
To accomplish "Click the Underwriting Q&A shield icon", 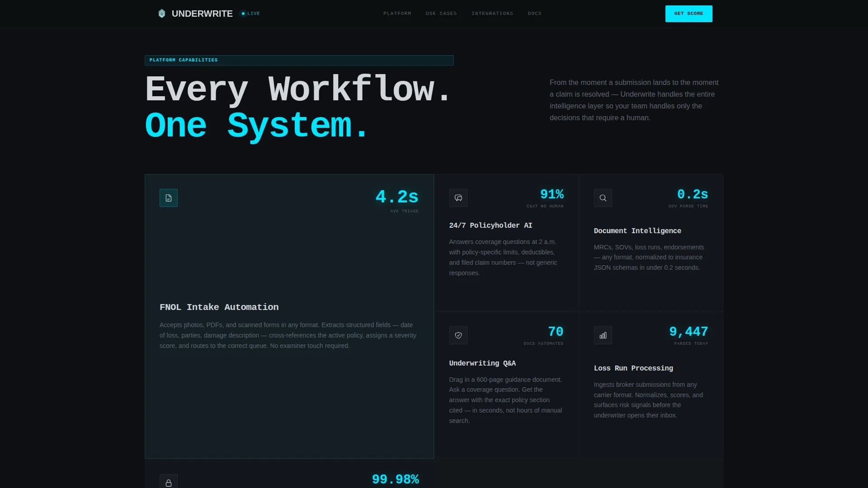I will pyautogui.click(x=458, y=335).
